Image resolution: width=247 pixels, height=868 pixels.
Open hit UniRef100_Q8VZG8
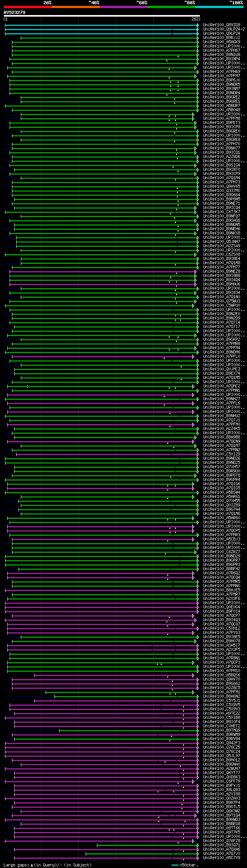pos(222,25)
